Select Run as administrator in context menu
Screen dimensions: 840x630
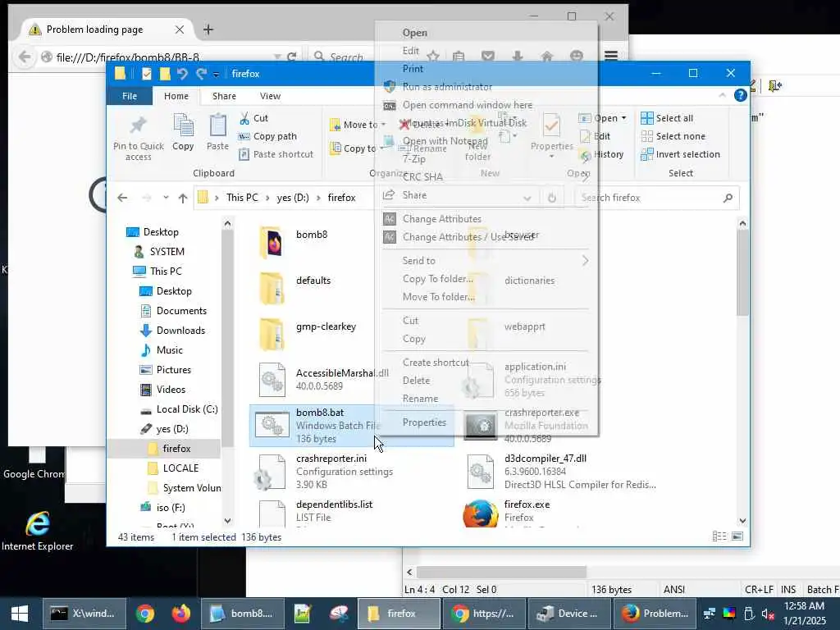(x=447, y=87)
